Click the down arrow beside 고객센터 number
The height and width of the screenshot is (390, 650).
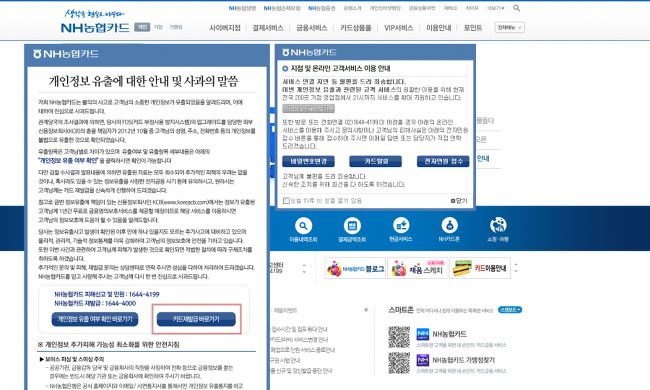click(x=304, y=272)
